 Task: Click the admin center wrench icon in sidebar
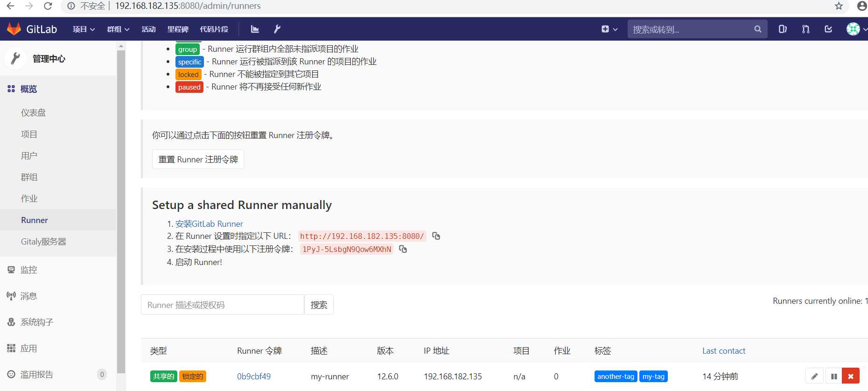click(x=15, y=58)
